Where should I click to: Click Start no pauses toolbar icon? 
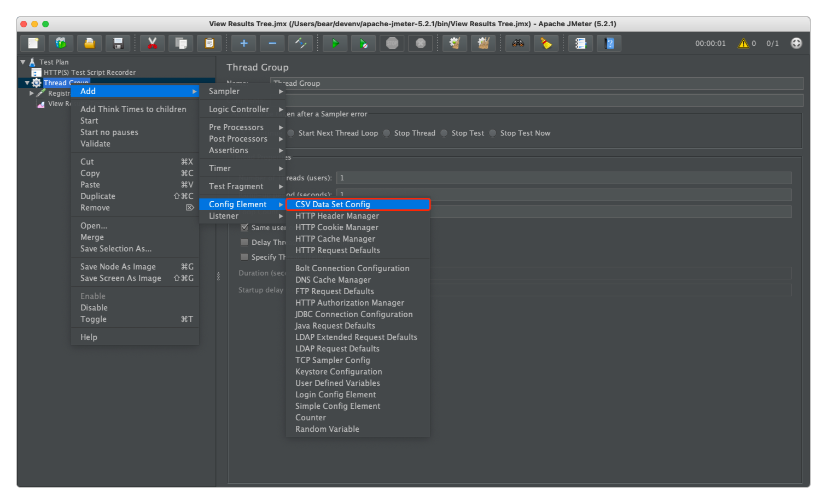pos(364,43)
